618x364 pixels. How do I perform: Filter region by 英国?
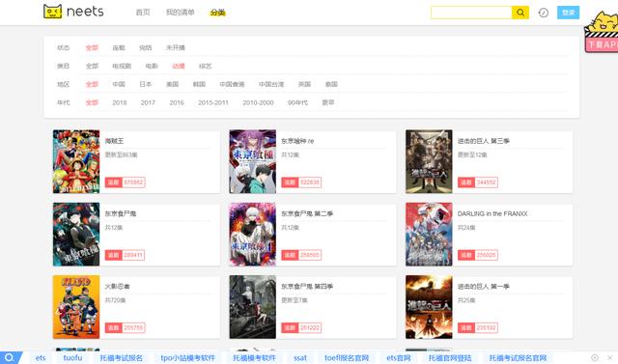point(305,84)
